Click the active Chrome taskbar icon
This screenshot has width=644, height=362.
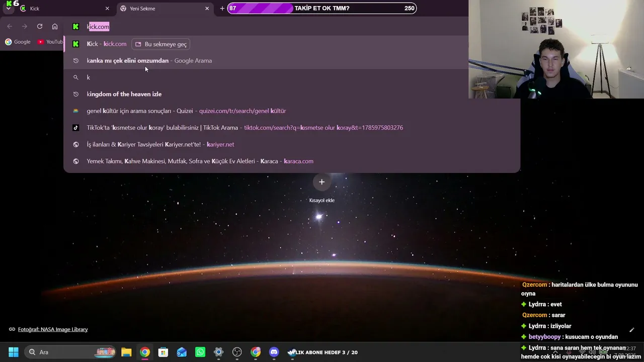[145, 352]
